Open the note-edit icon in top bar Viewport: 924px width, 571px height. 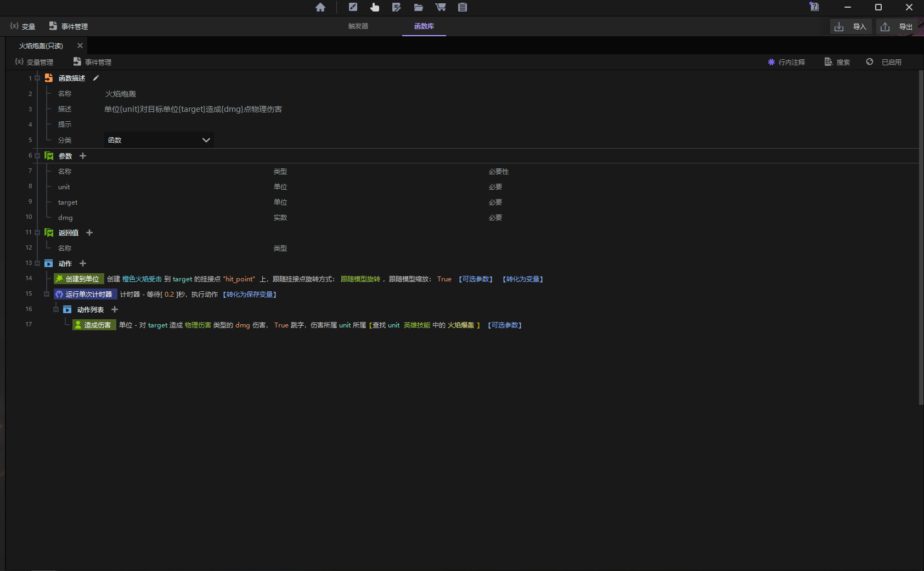point(396,7)
